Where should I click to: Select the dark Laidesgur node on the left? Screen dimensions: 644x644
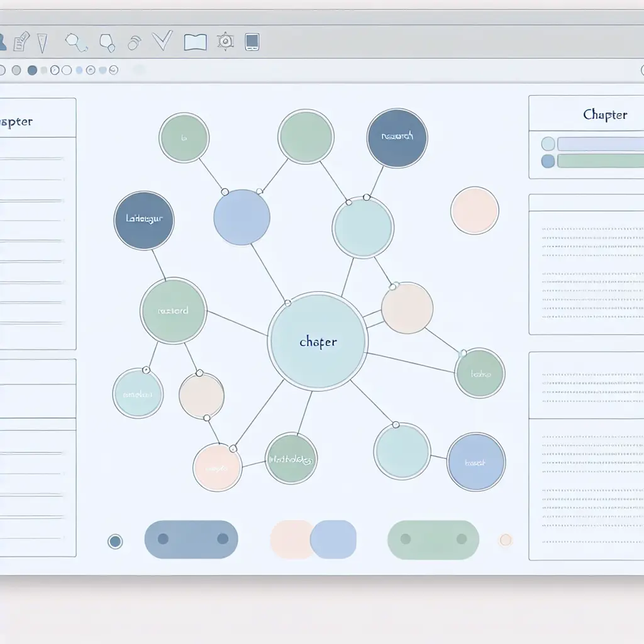coord(143,220)
